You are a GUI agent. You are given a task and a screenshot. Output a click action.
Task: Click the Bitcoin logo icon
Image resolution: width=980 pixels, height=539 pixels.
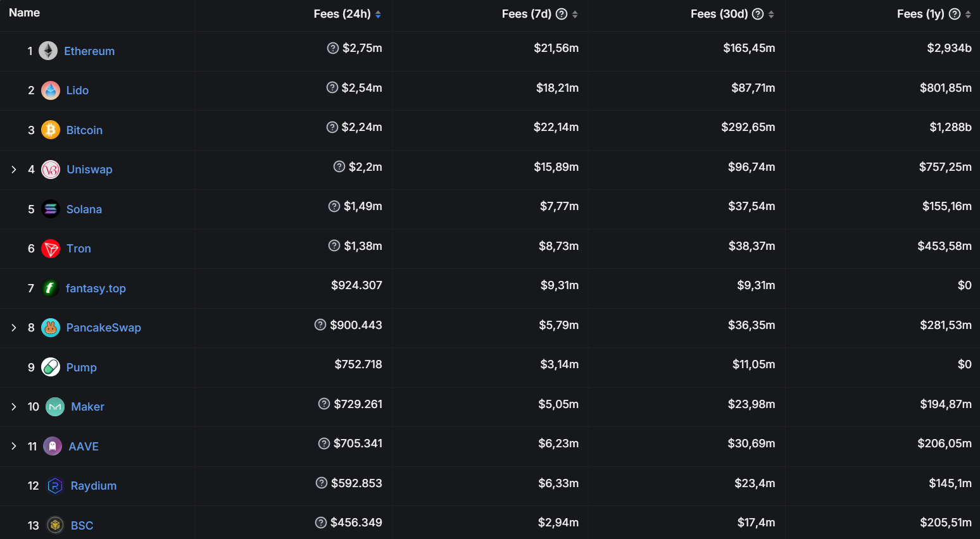point(51,130)
